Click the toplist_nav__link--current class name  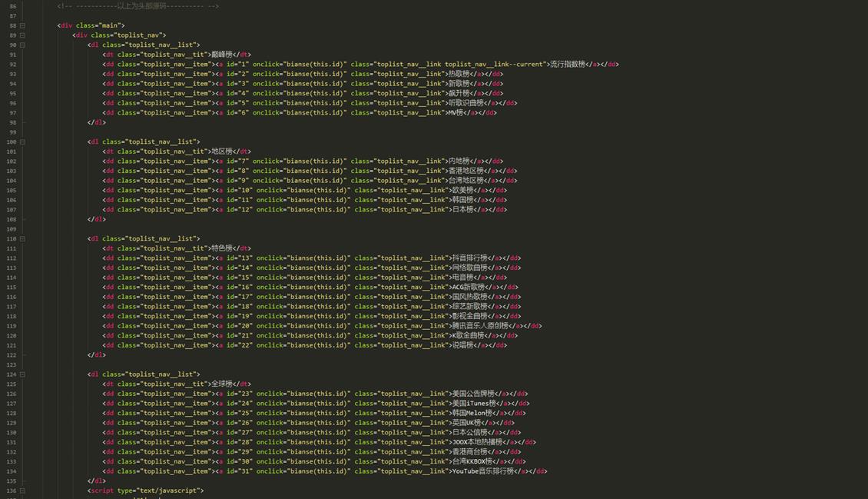(495, 65)
